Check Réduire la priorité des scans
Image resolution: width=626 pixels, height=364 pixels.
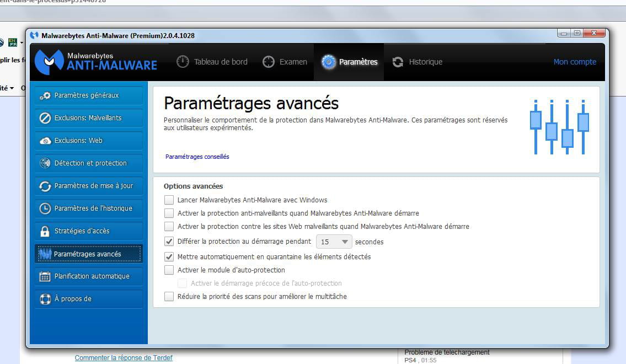coord(169,297)
